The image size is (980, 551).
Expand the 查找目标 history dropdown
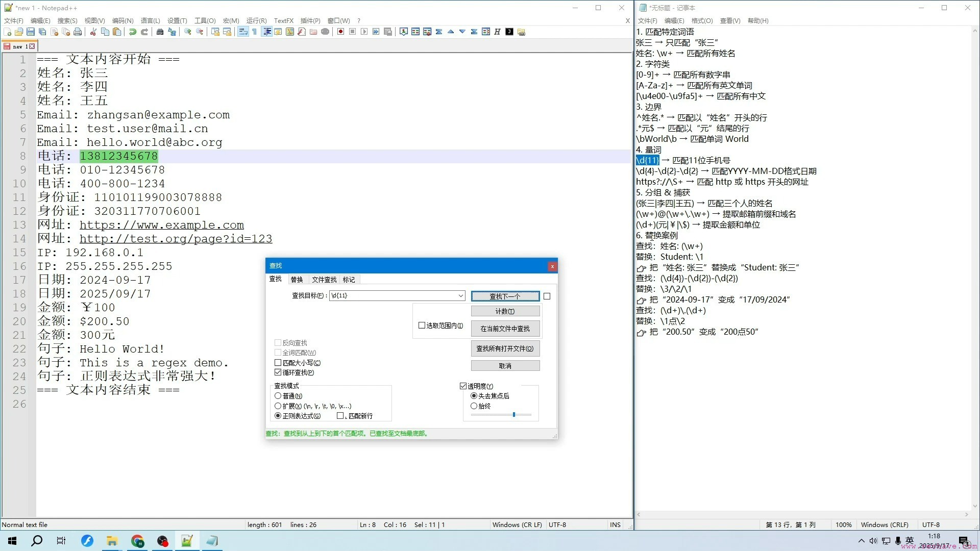(x=460, y=295)
